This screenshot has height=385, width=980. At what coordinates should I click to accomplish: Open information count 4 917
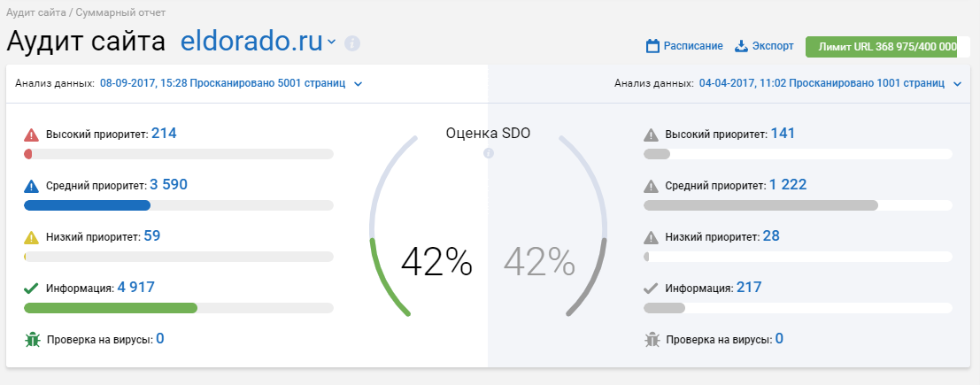coord(135,287)
